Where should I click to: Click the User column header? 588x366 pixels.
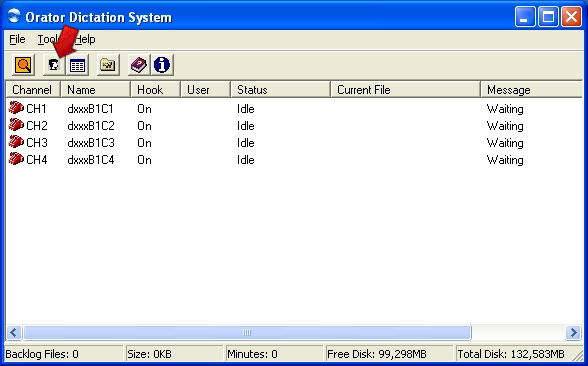coord(206,90)
